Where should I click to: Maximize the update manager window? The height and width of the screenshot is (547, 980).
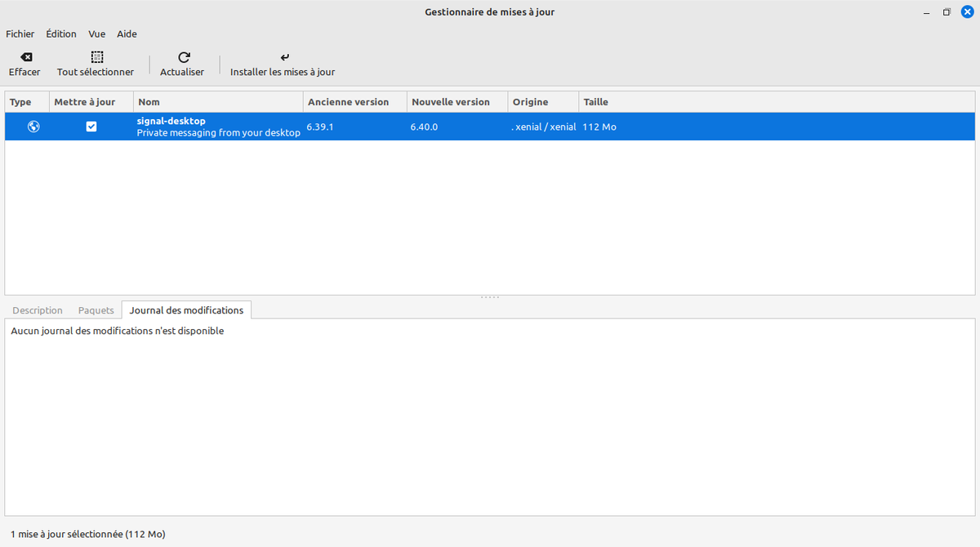pyautogui.click(x=947, y=12)
